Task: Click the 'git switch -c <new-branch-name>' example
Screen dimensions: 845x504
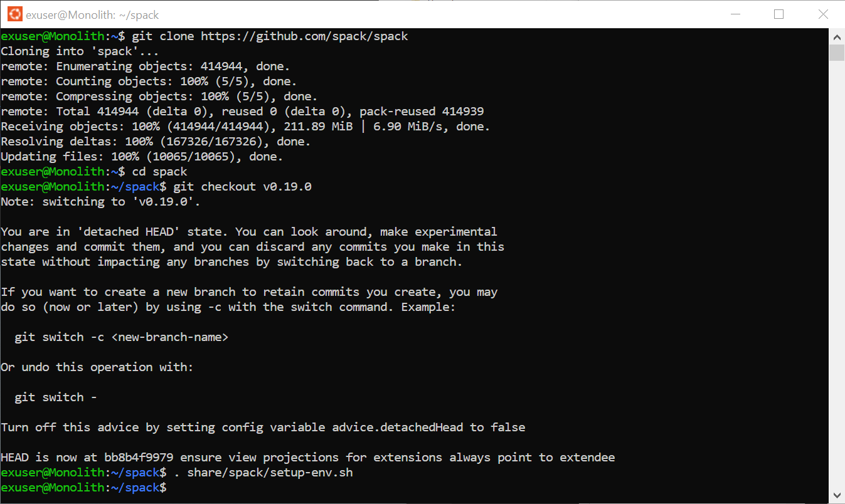Action: coord(121,337)
